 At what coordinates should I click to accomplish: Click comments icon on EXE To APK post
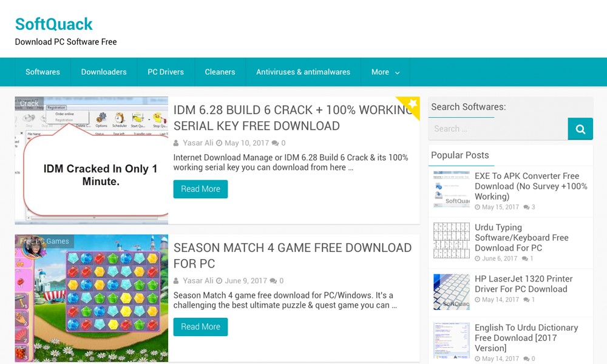526,207
